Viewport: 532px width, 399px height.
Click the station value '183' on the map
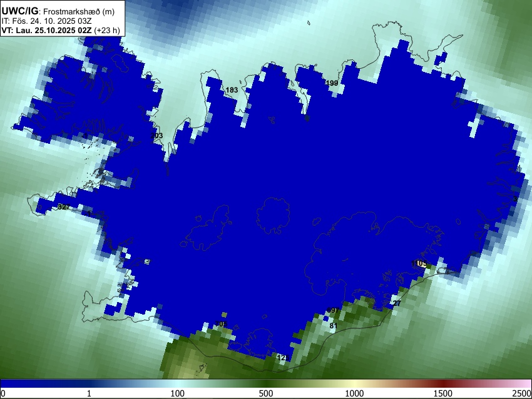(232, 90)
